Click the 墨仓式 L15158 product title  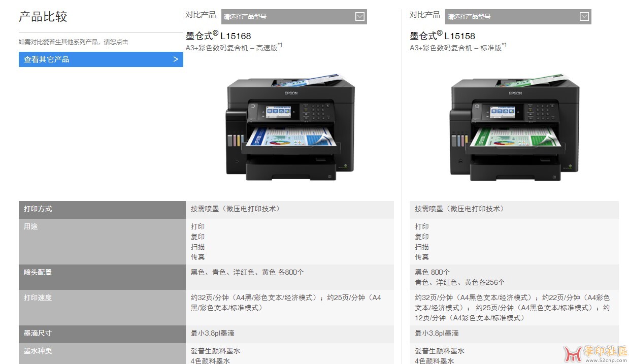443,36
